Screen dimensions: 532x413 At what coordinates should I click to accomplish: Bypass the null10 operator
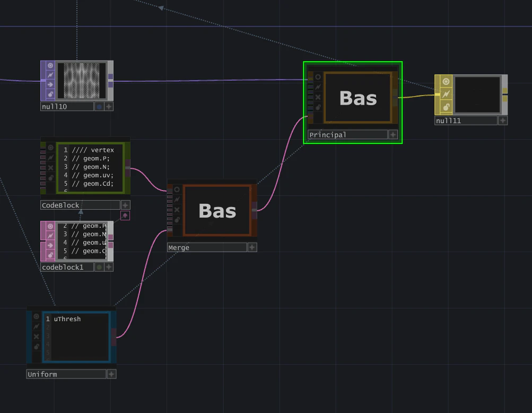click(x=50, y=84)
